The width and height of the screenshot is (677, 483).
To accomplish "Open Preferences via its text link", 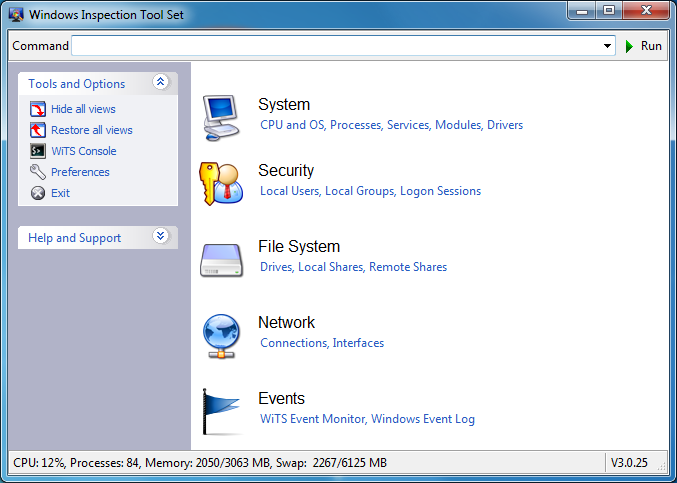I will pyautogui.click(x=80, y=172).
